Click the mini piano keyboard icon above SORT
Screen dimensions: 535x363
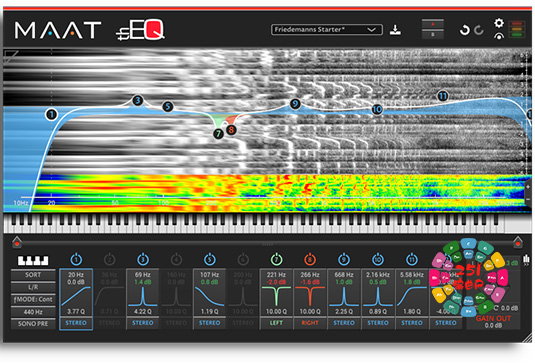pyautogui.click(x=33, y=260)
